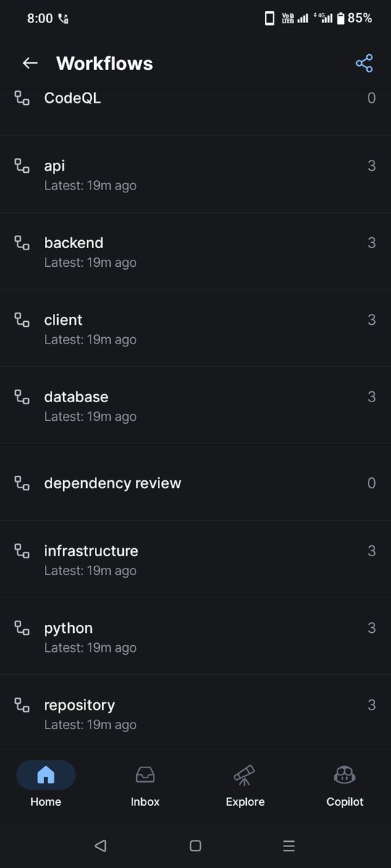Open the client workflow
This screenshot has width=391, height=868.
[195, 328]
